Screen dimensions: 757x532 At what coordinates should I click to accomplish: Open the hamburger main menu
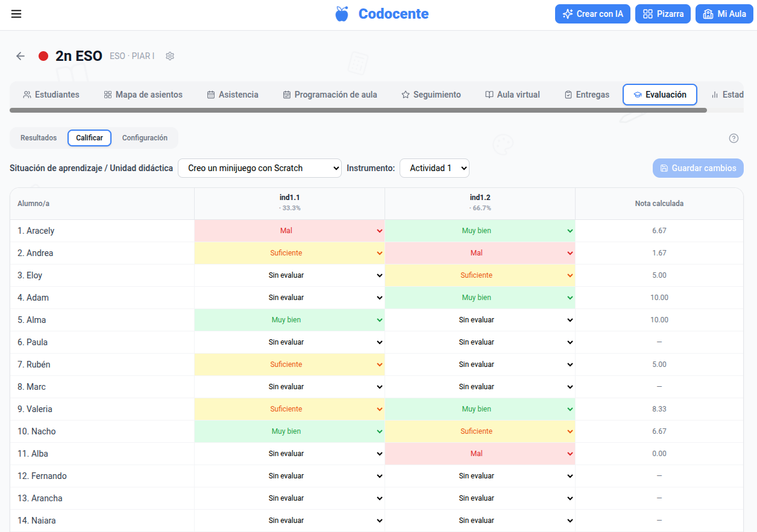click(x=16, y=14)
